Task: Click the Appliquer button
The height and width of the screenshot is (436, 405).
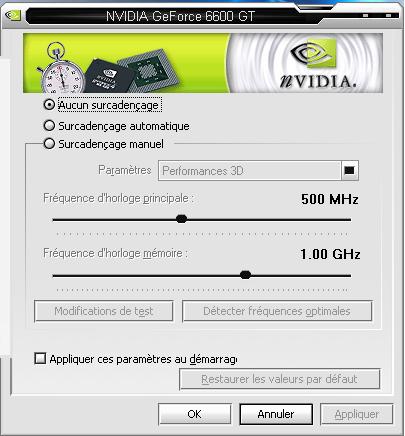Action: click(x=357, y=414)
